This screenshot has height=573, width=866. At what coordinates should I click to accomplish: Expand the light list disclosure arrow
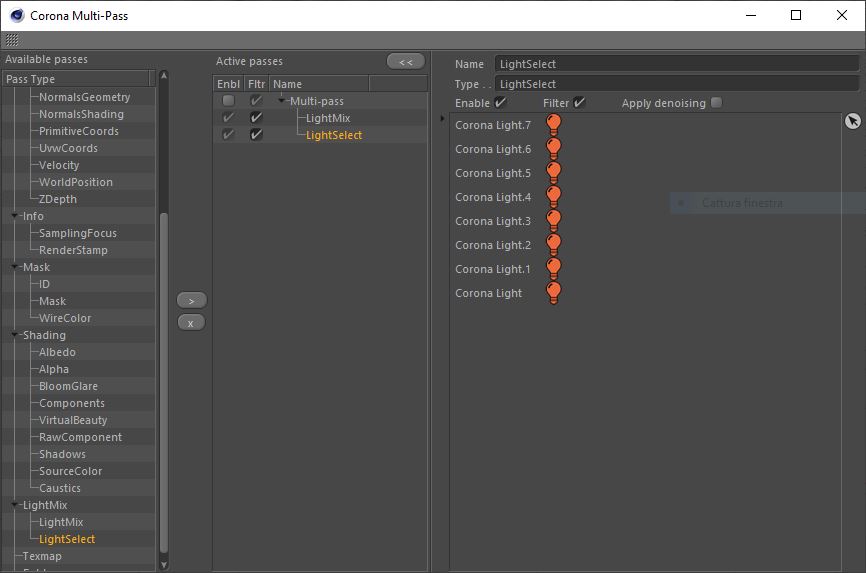(x=442, y=118)
